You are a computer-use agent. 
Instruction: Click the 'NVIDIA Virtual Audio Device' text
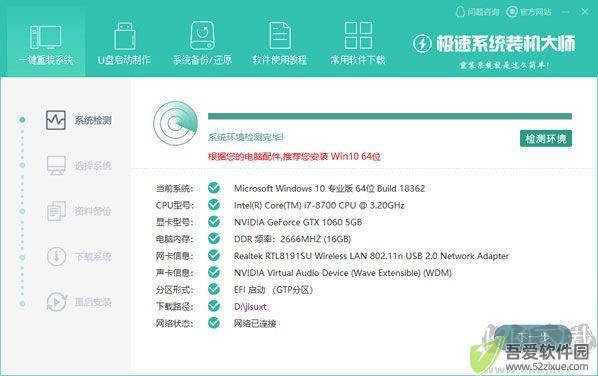[343, 273]
